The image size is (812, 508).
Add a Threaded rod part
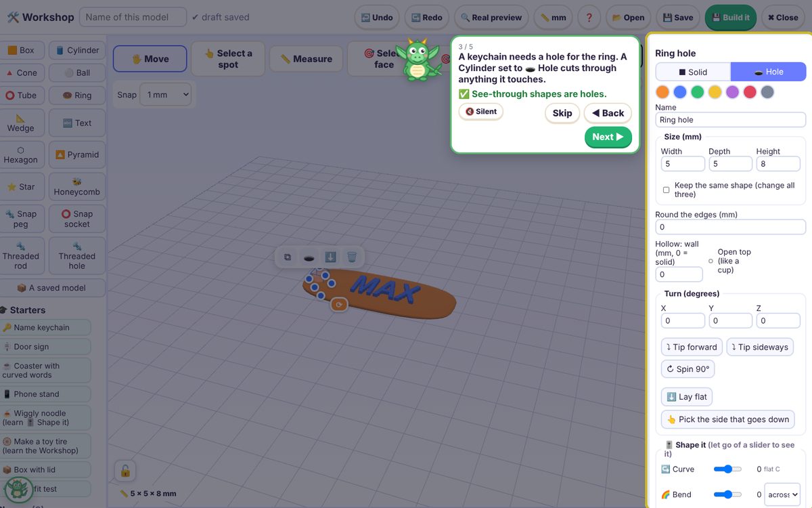coord(22,255)
